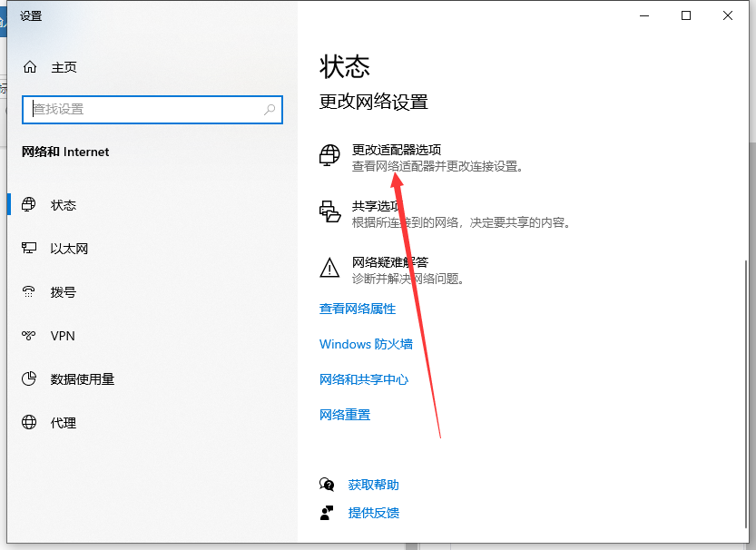756x550 pixels.
Task: Click the search magnifier icon
Action: click(270, 110)
